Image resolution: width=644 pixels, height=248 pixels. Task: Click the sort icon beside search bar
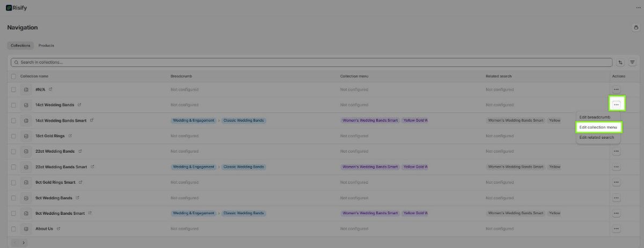(x=620, y=62)
